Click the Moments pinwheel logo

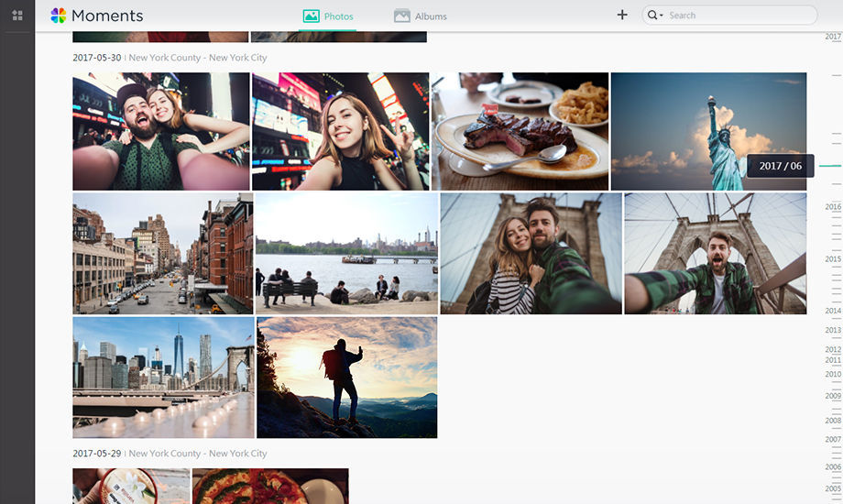pyautogui.click(x=59, y=16)
